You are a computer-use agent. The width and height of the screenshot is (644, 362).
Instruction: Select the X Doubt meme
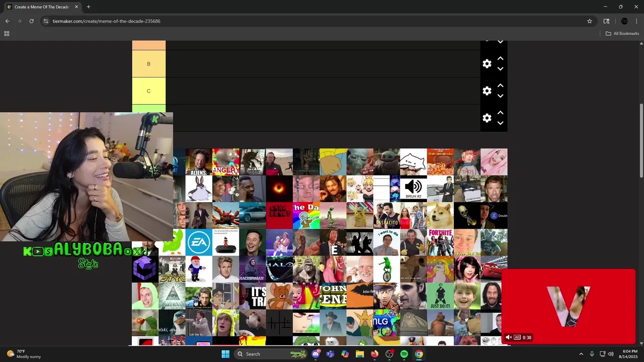[494, 215]
